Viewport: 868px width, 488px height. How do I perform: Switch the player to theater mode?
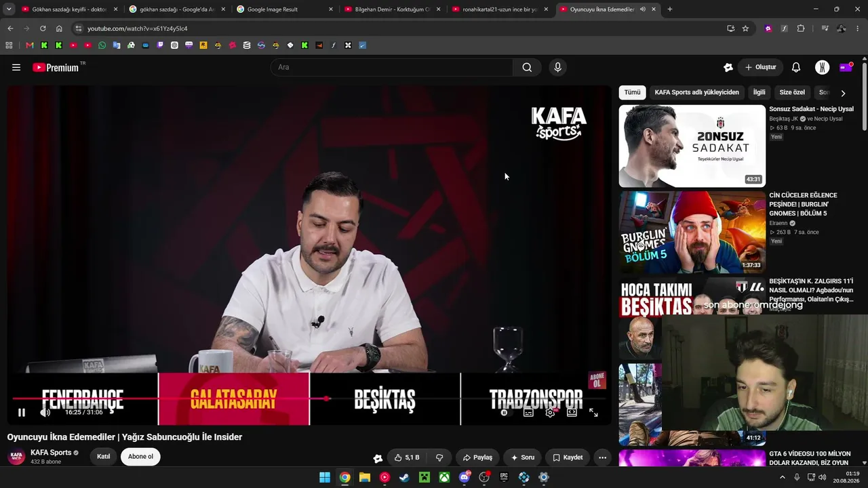(572, 412)
